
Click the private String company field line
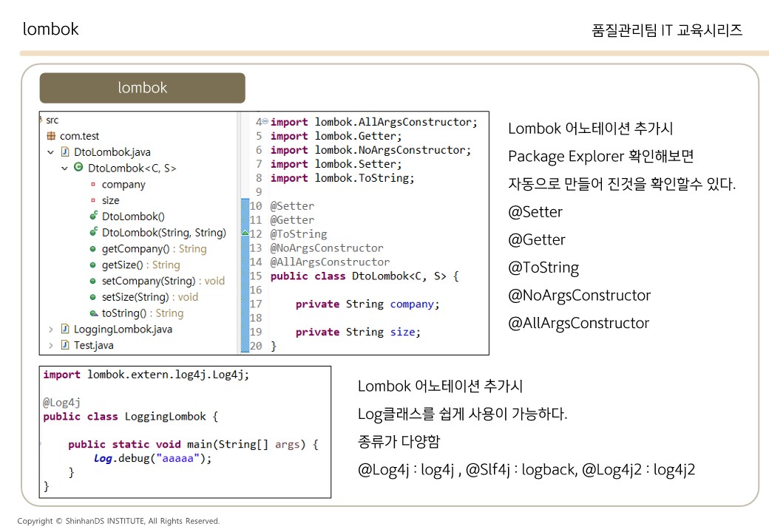[x=367, y=304]
